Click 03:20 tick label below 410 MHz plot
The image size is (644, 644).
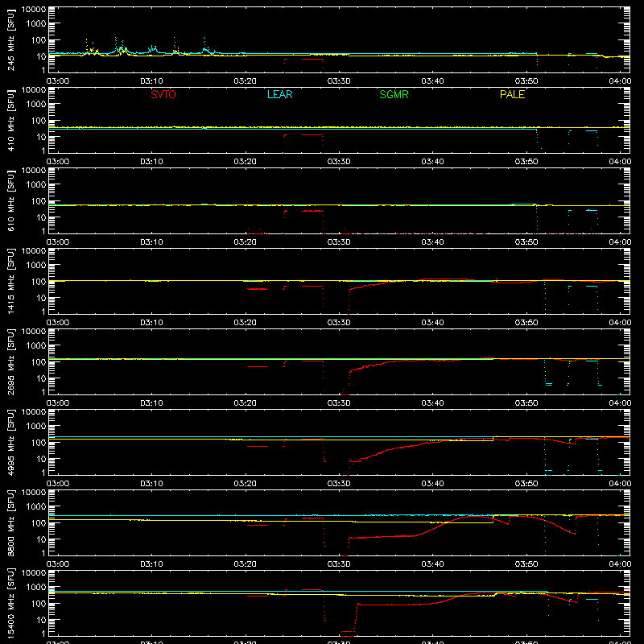246,162
